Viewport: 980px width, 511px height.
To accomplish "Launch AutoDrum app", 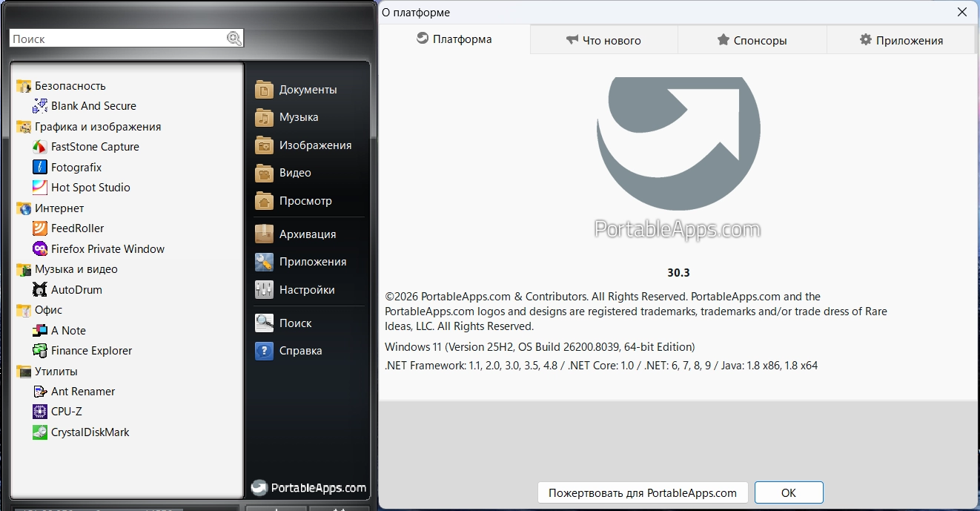I will (x=67, y=290).
